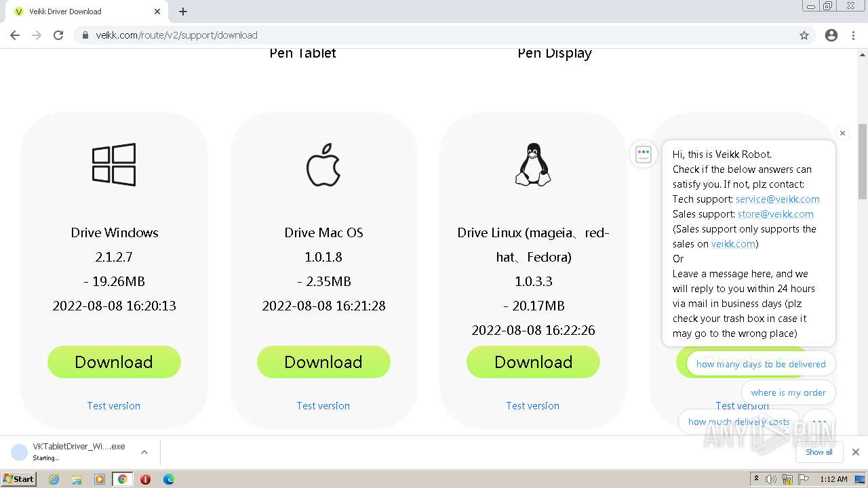Click the browser forward arrow
Image resolution: width=868 pixels, height=488 pixels.
(x=37, y=35)
